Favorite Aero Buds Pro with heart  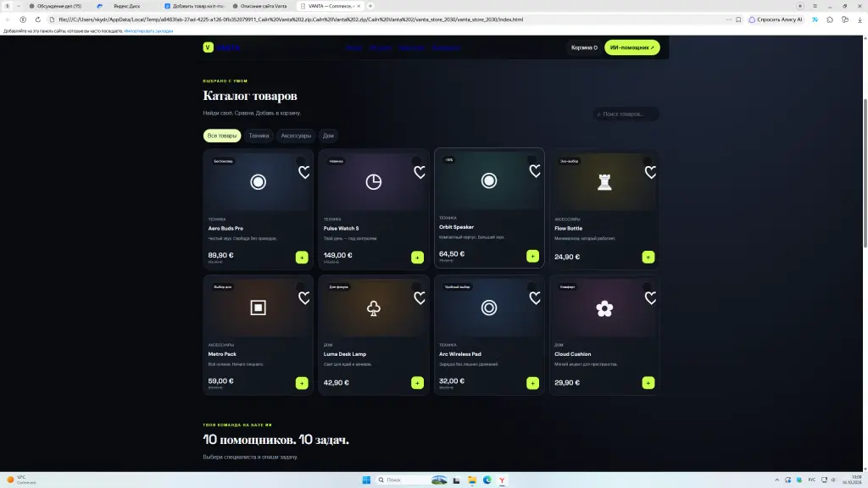point(304,173)
